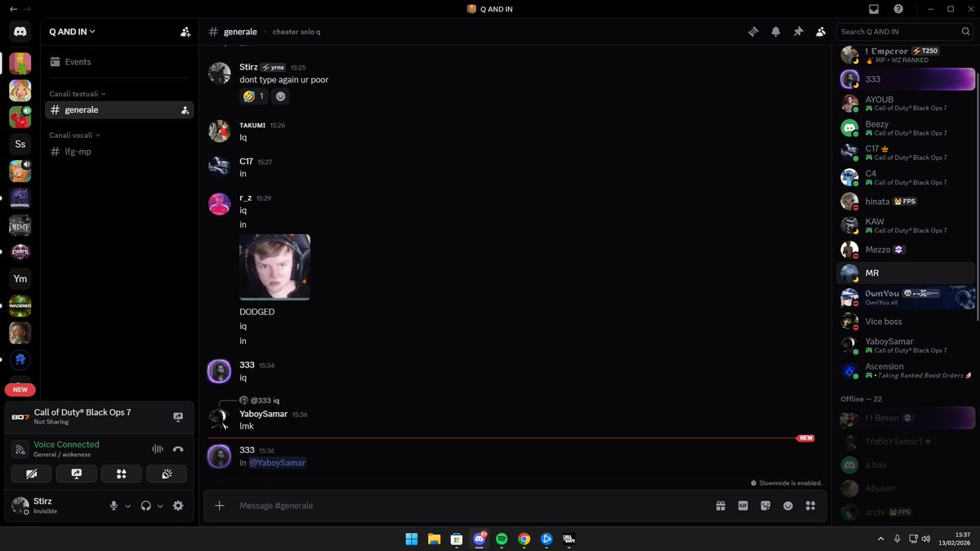Image resolution: width=980 pixels, height=551 pixels.
Task: Jump to replied message '@333 iq'
Action: coord(265,401)
